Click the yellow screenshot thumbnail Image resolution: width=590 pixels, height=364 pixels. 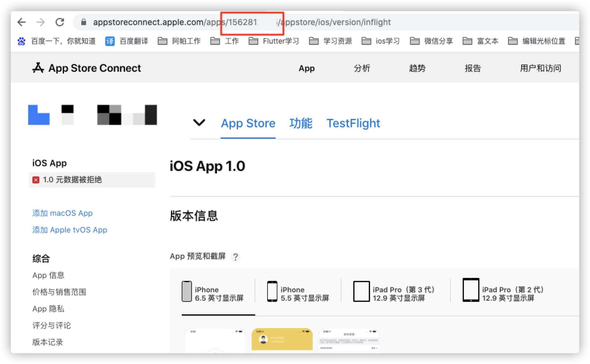click(282, 340)
